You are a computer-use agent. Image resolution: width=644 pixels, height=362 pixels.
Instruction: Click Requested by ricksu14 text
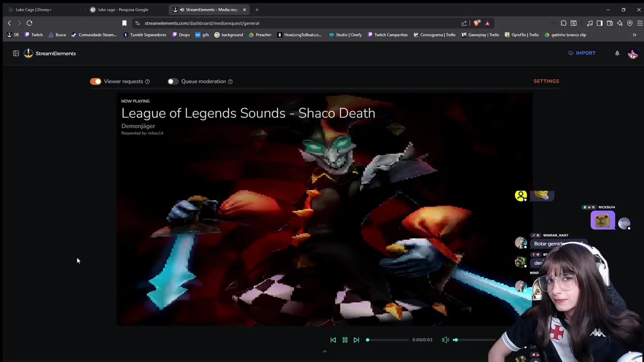(x=142, y=133)
